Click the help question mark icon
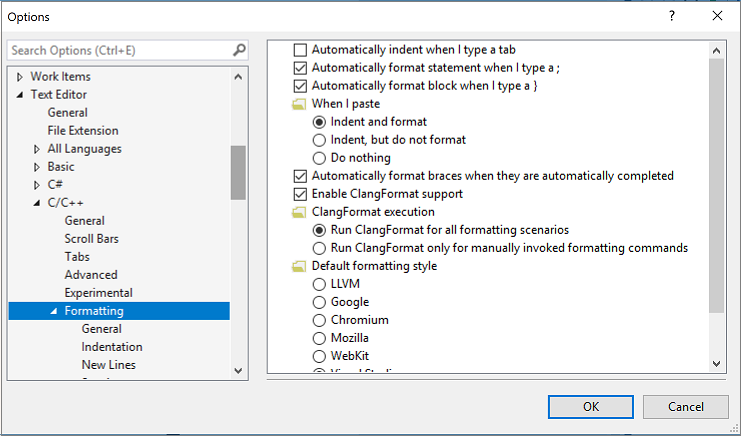 [x=671, y=16]
